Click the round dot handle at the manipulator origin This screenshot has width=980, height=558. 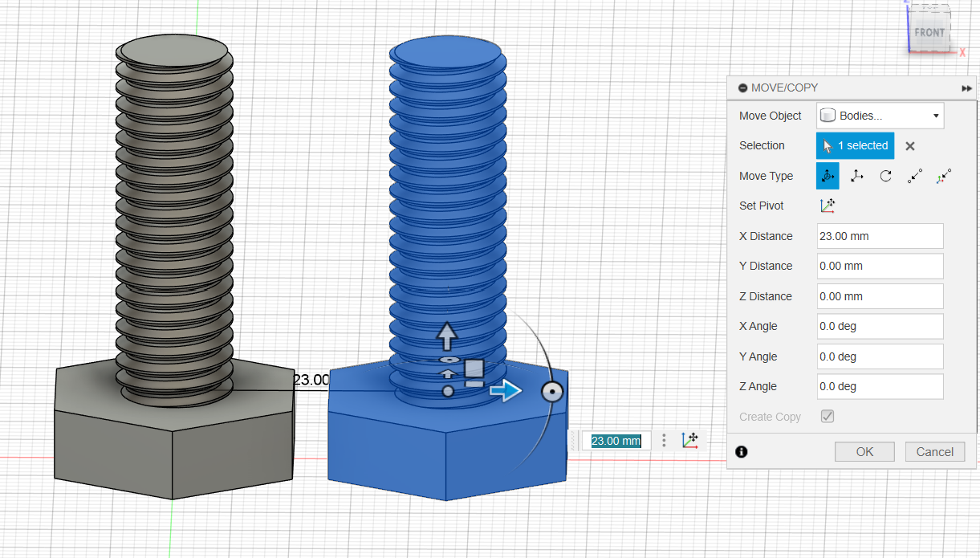point(448,391)
